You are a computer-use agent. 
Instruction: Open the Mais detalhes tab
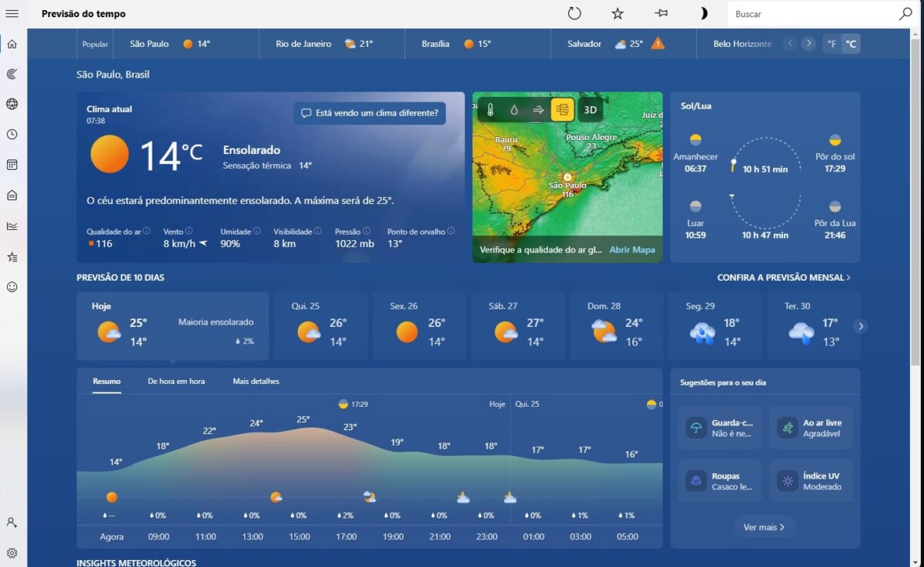click(256, 381)
